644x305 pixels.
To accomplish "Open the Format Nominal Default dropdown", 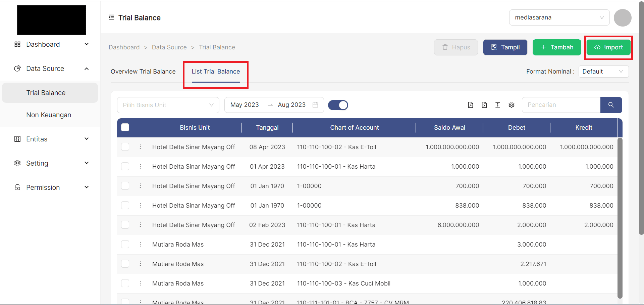I will pyautogui.click(x=603, y=72).
